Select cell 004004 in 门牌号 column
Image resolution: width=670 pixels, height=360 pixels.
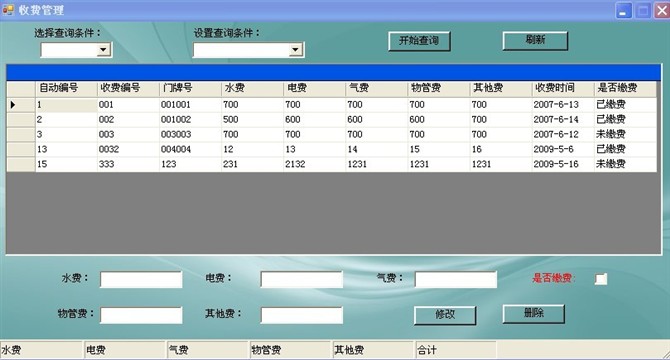coord(190,149)
